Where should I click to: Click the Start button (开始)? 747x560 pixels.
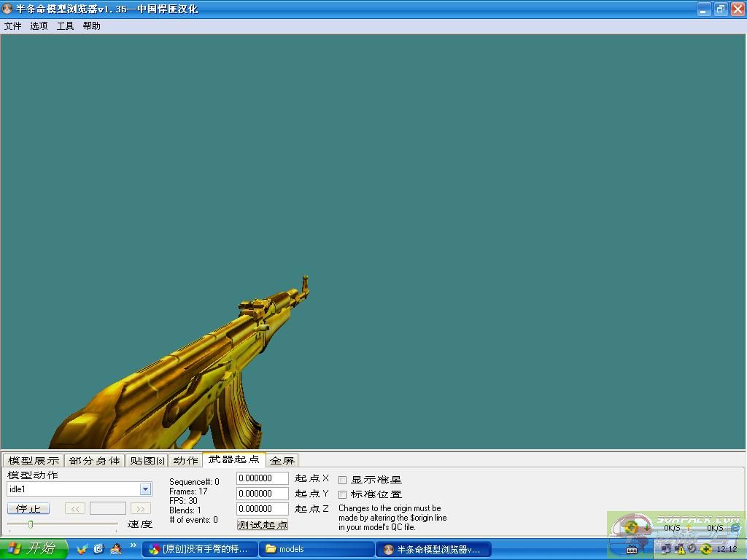(34, 549)
